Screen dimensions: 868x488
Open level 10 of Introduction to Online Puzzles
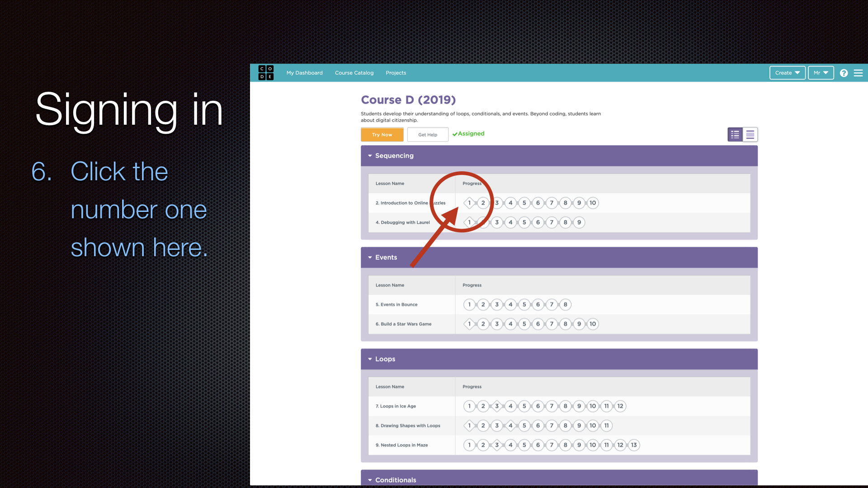593,203
